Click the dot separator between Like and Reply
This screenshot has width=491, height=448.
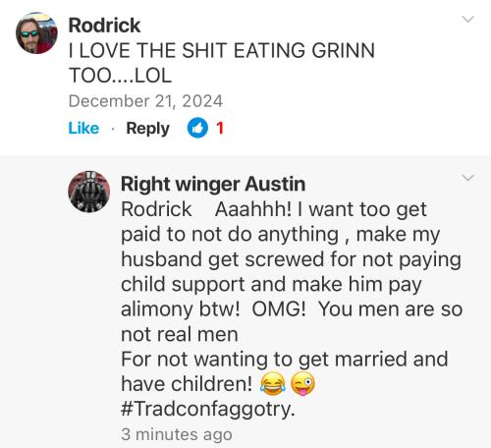point(113,129)
